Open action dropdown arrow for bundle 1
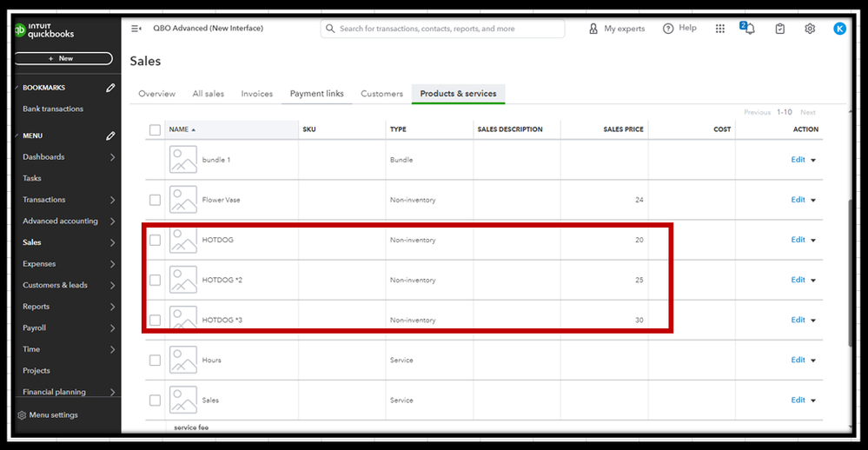Screen dimensions: 868x450 813,160
